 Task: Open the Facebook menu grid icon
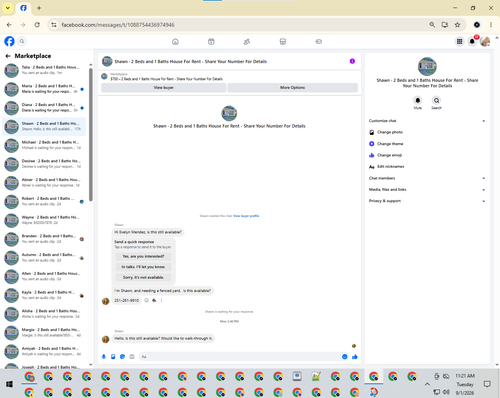point(459,41)
